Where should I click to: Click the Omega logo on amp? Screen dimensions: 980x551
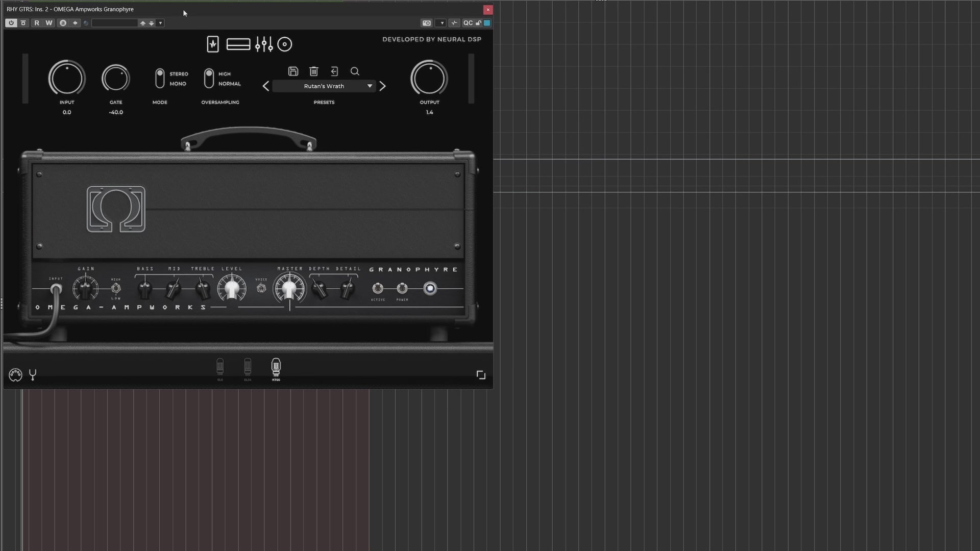116,209
